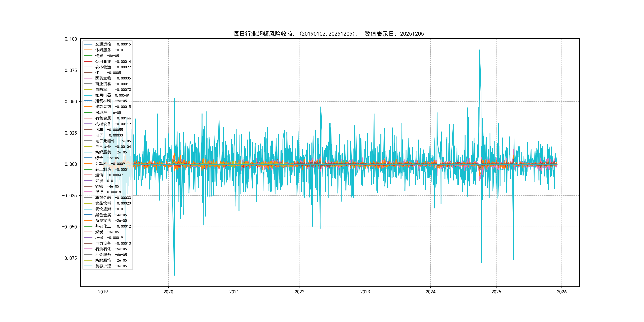Click the 2022 x-axis tick label
The width and height of the screenshot is (644, 322).
tap(300, 292)
